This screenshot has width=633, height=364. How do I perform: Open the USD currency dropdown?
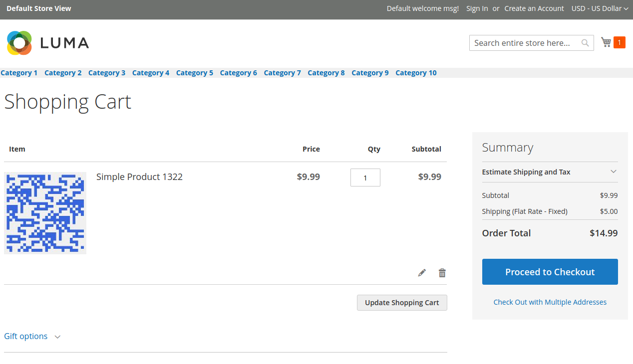600,8
